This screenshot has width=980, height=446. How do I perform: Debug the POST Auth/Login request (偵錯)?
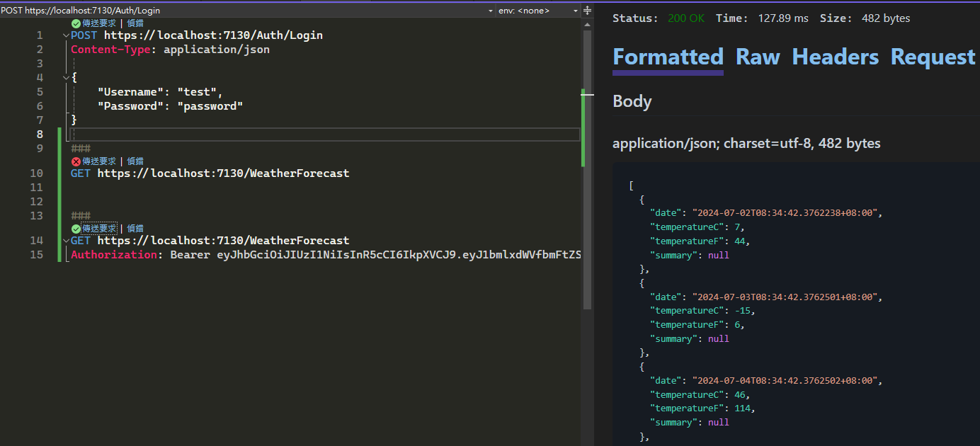point(135,23)
